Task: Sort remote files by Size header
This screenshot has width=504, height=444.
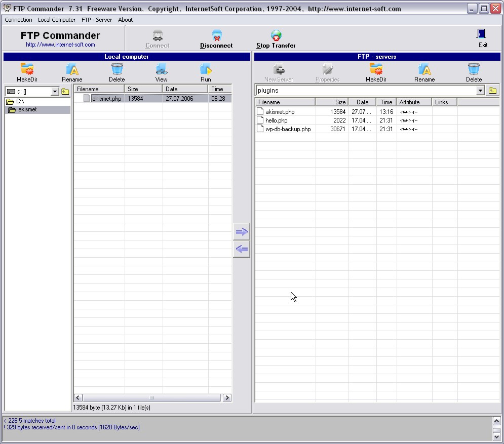Action: pyautogui.click(x=332, y=102)
